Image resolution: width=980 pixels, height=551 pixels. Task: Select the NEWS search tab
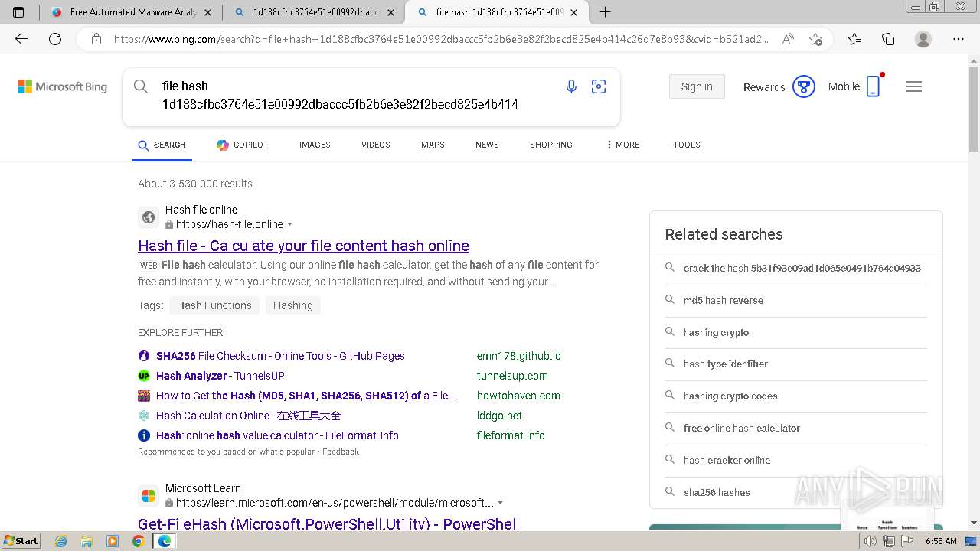pyautogui.click(x=487, y=145)
